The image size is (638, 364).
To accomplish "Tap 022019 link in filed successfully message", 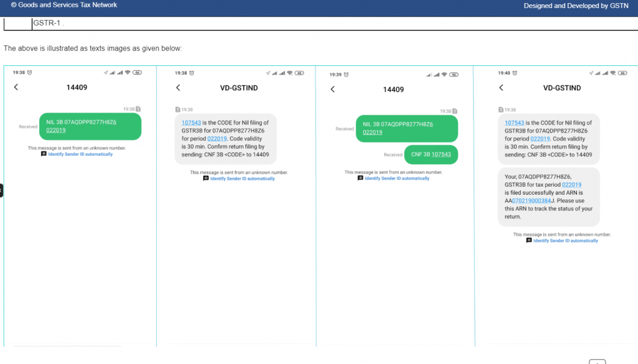I will tap(571, 184).
